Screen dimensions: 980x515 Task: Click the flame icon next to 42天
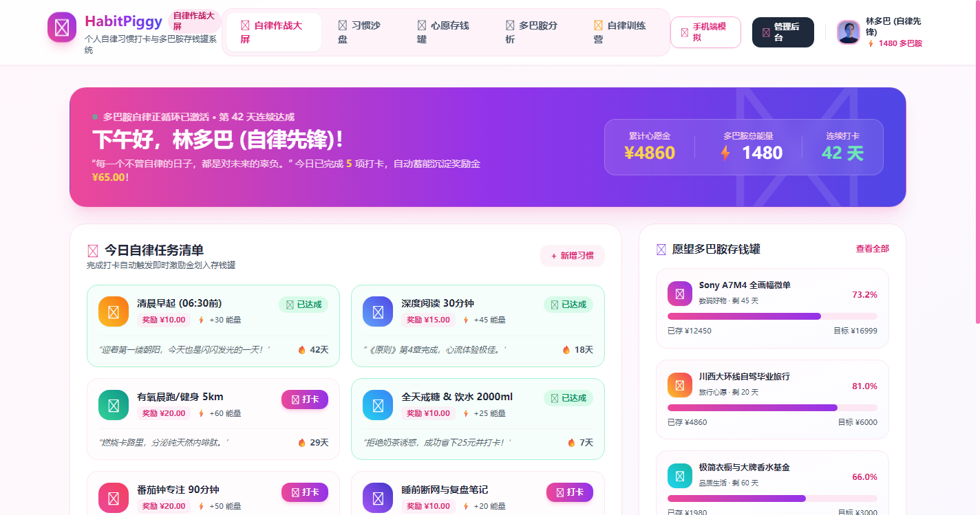coord(301,349)
